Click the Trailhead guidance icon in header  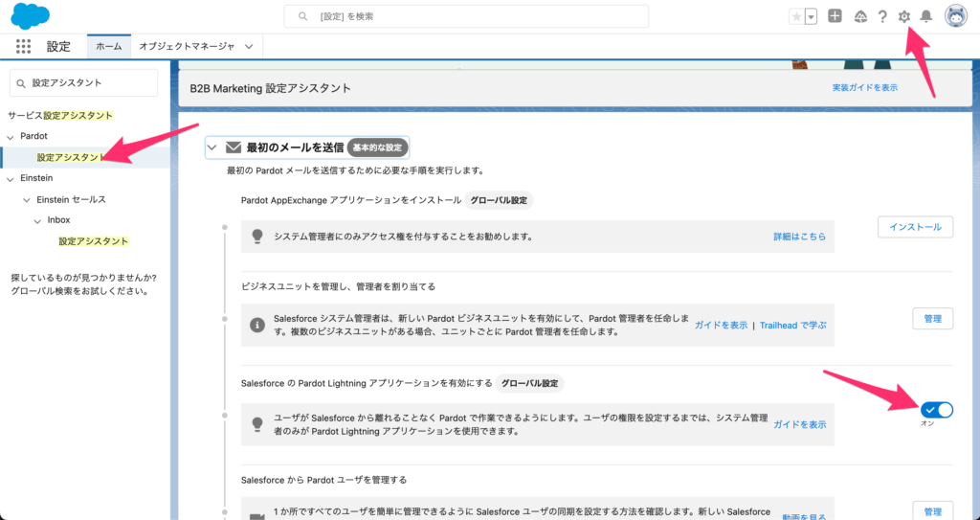pyautogui.click(x=860, y=17)
